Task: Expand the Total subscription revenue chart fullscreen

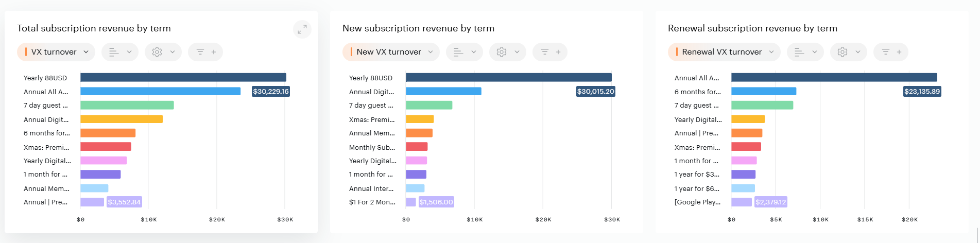Action: [302, 29]
